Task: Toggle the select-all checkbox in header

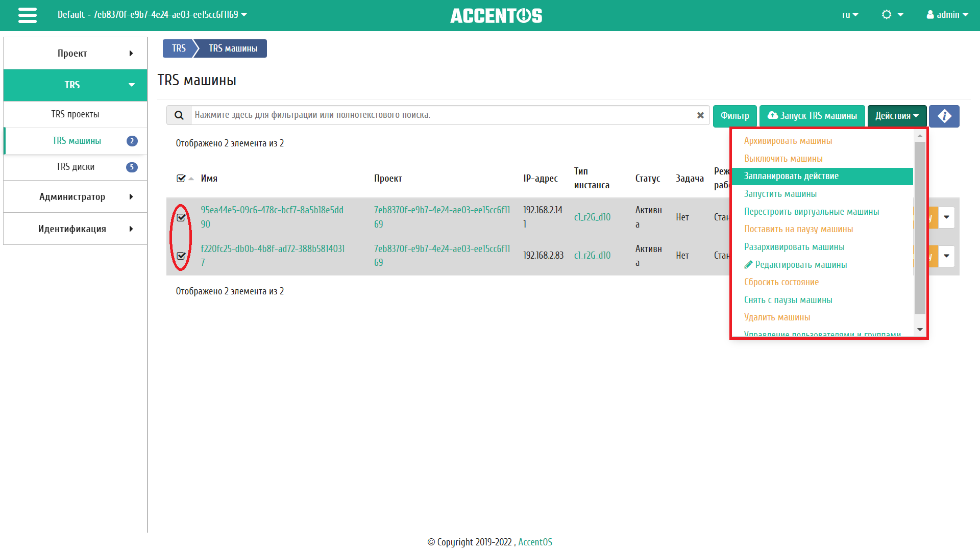Action: (181, 179)
